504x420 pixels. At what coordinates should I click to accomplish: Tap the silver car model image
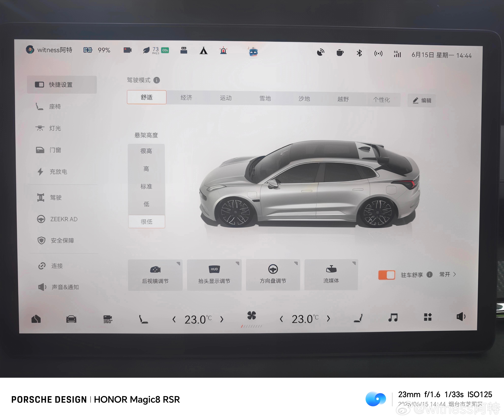[x=310, y=184]
